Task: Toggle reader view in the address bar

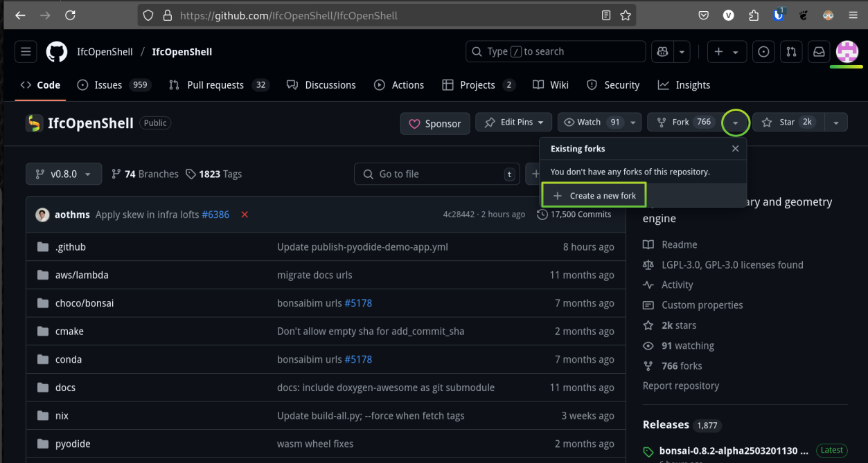Action: pyautogui.click(x=606, y=15)
